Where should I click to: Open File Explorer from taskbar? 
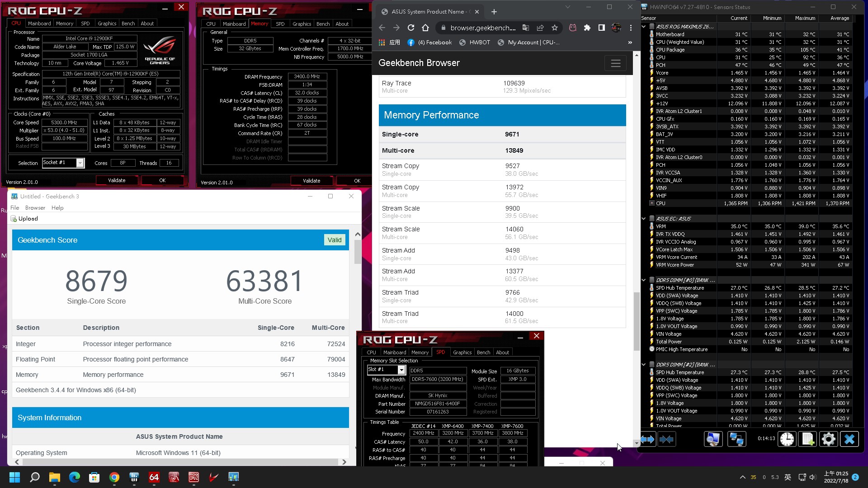point(54,477)
